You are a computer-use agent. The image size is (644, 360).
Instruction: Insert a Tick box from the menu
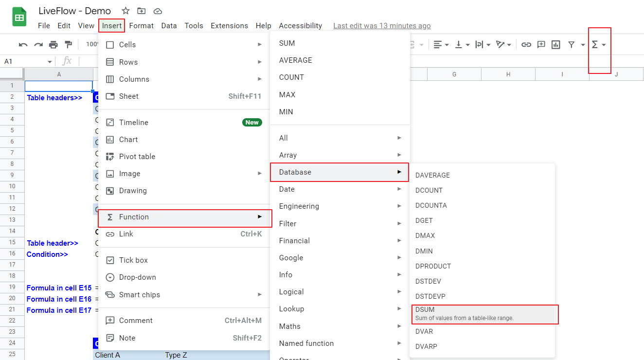(x=184, y=260)
